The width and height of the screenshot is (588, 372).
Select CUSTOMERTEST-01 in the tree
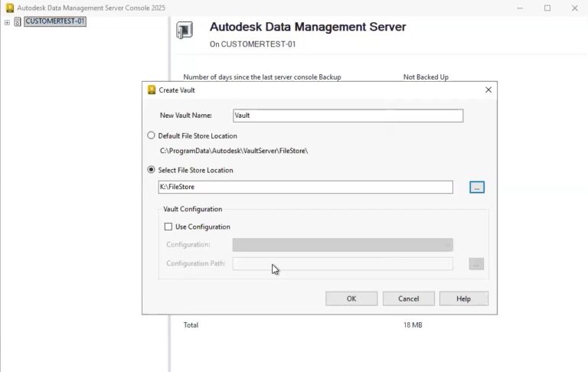[x=55, y=21]
